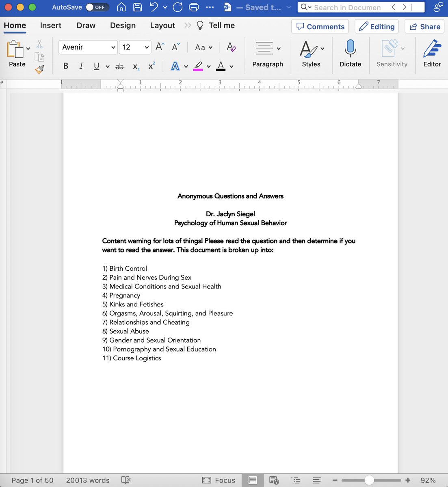Apply Superscript formatting
This screenshot has width=448, height=487.
click(151, 66)
